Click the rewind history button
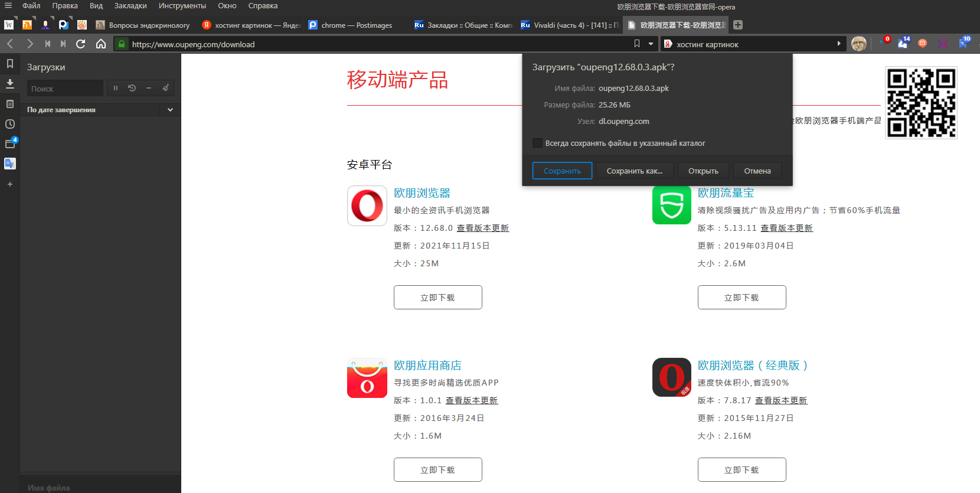Image resolution: width=980 pixels, height=493 pixels. tap(48, 44)
